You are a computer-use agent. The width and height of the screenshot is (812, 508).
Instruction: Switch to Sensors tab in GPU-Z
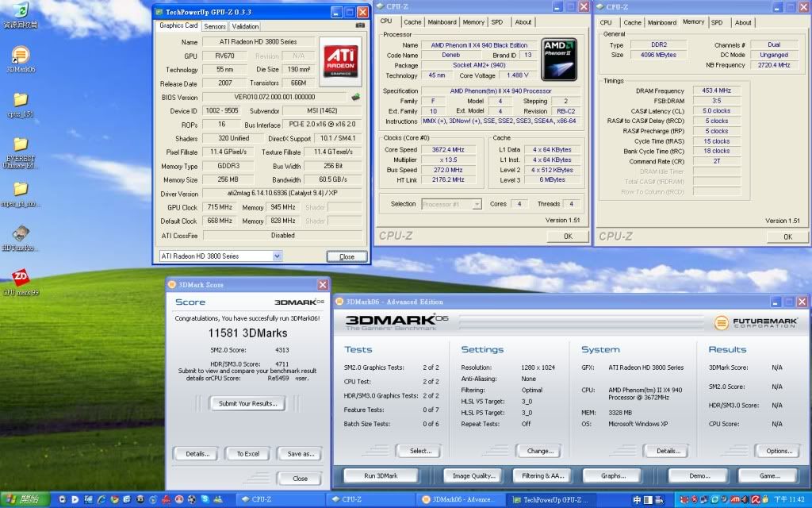[x=214, y=26]
